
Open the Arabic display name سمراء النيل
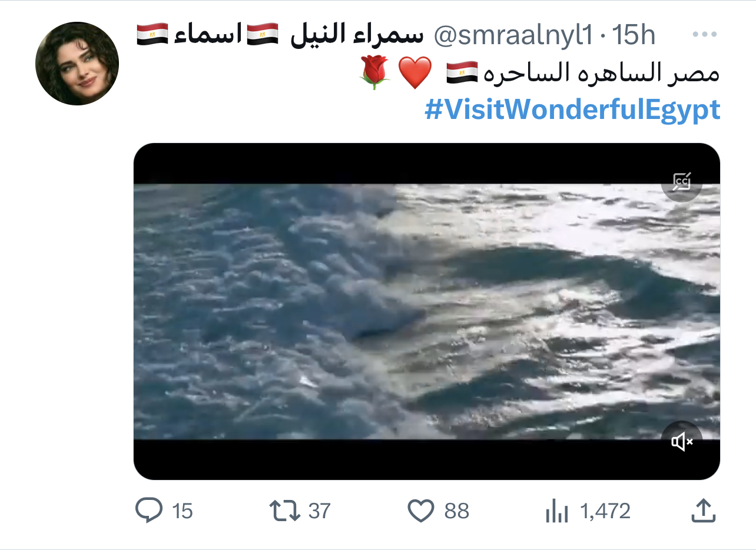coord(357,35)
